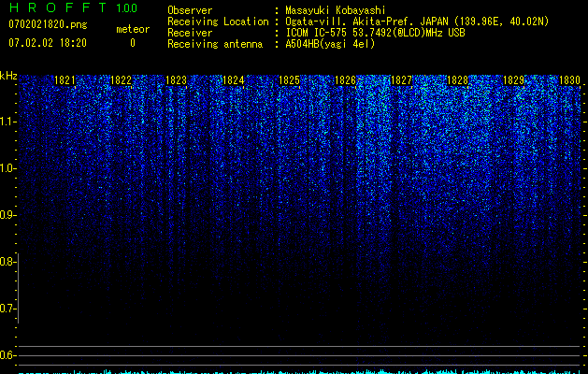Click the kHz axis unit label
Viewport: 588px width, 374px height.
(x=8, y=76)
